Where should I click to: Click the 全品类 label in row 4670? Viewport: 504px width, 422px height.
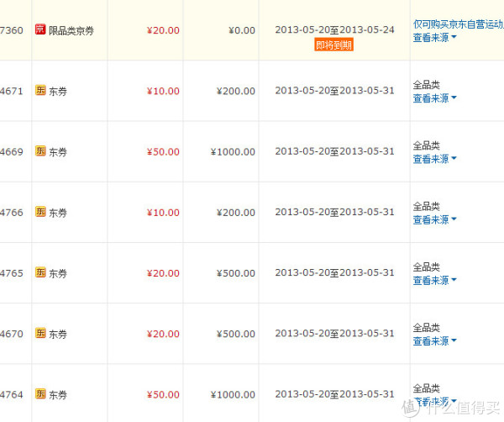coord(427,328)
